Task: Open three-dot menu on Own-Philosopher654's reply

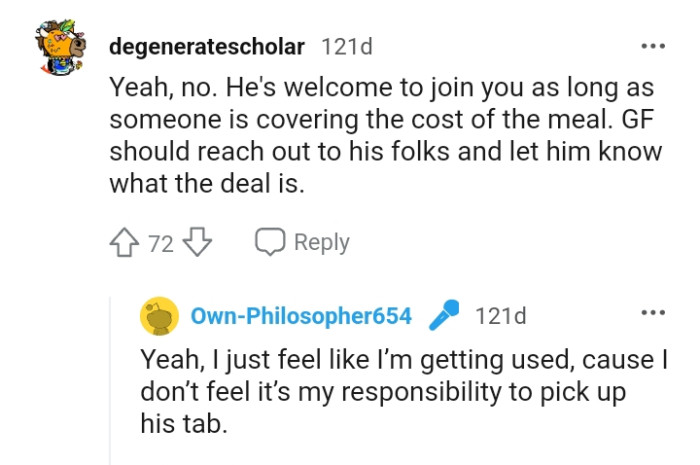Action: click(653, 314)
